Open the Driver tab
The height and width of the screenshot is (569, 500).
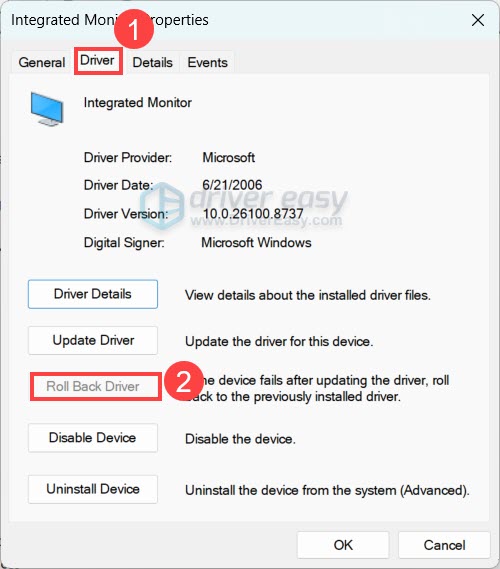[97, 60]
